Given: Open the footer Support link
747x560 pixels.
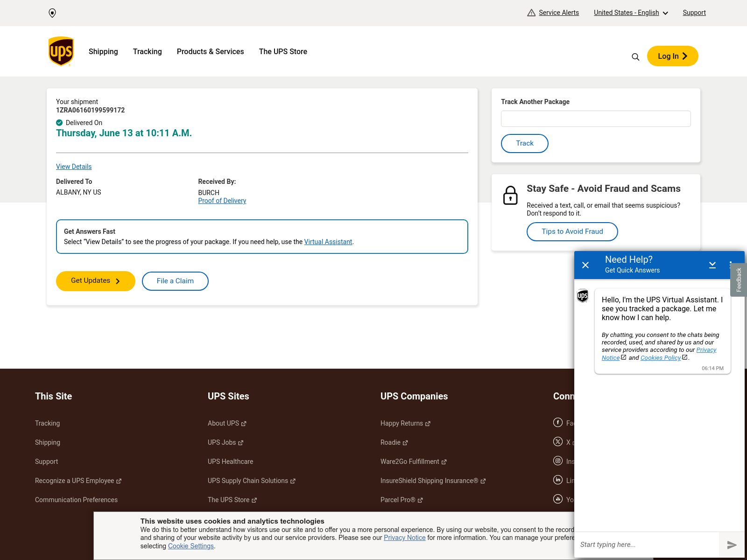Looking at the screenshot, I should pyautogui.click(x=47, y=462).
